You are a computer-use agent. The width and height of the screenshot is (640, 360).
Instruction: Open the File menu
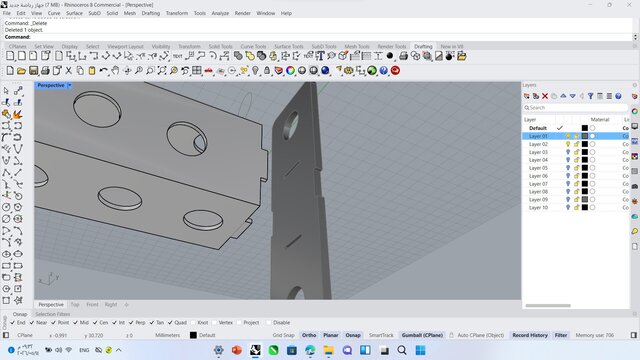(7, 13)
